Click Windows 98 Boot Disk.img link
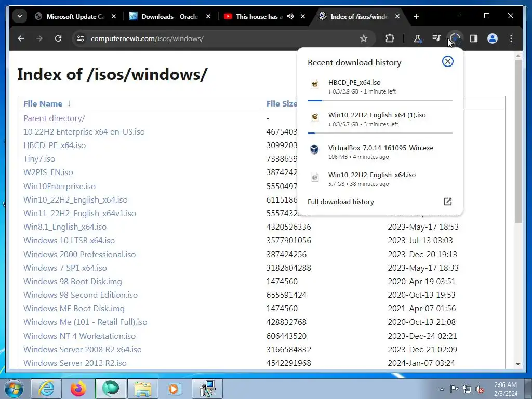This screenshot has width=532, height=399. (72, 281)
